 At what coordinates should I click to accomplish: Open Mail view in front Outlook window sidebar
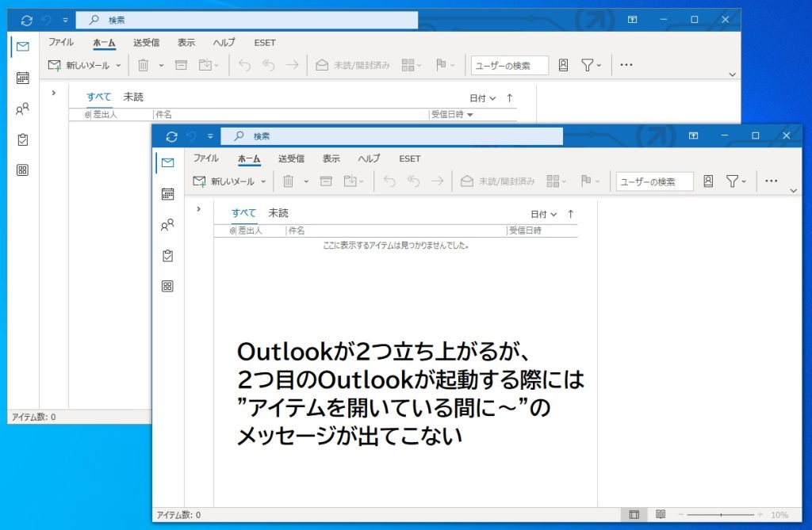click(x=168, y=163)
